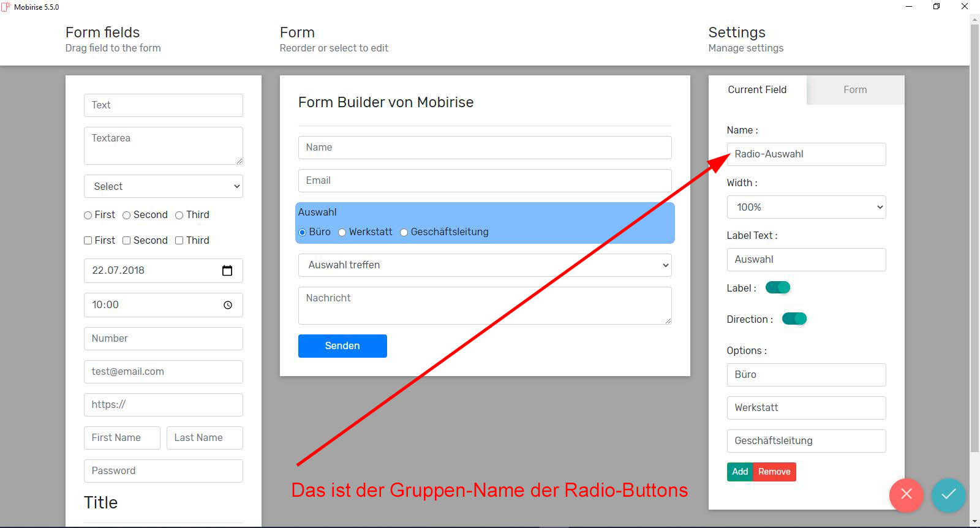Click the test@email.com email field

pos(164,372)
